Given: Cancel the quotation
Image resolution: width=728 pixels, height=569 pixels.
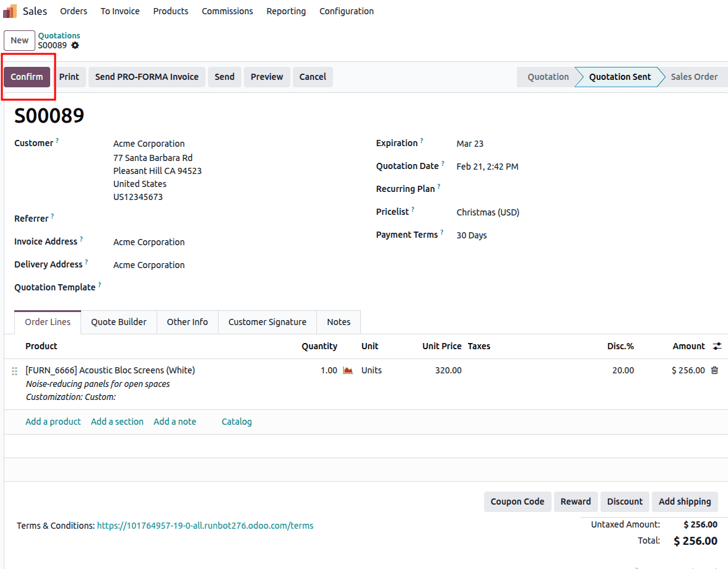Looking at the screenshot, I should pos(313,77).
